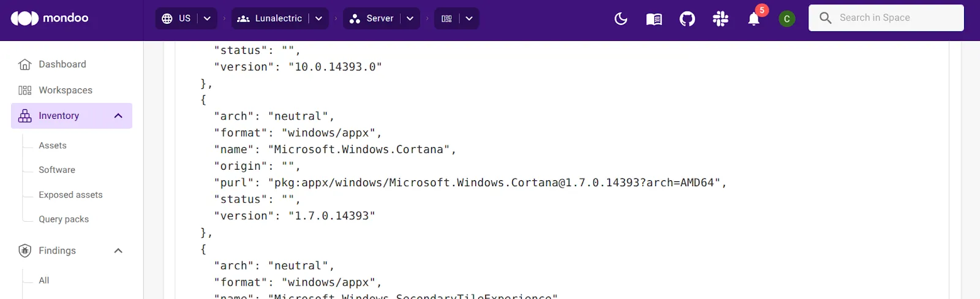Open notifications bell with 5 alerts
Image resolution: width=980 pixels, height=299 pixels.
coord(754,19)
